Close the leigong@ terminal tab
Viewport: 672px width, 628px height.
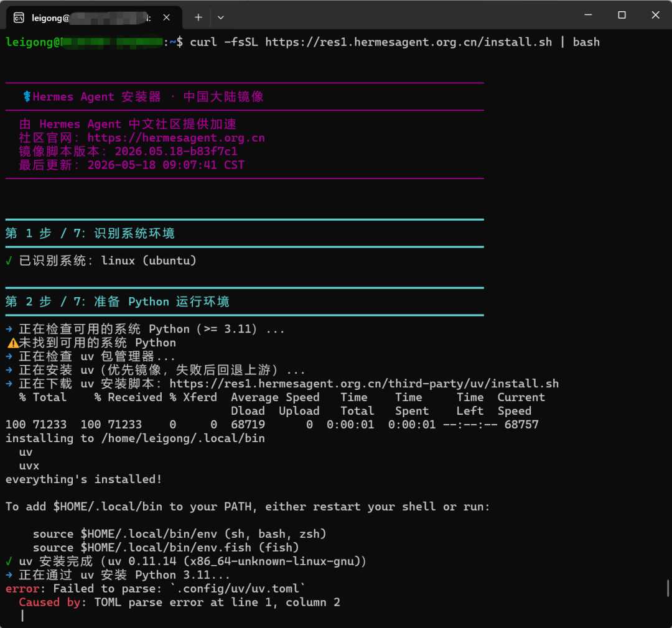(167, 17)
